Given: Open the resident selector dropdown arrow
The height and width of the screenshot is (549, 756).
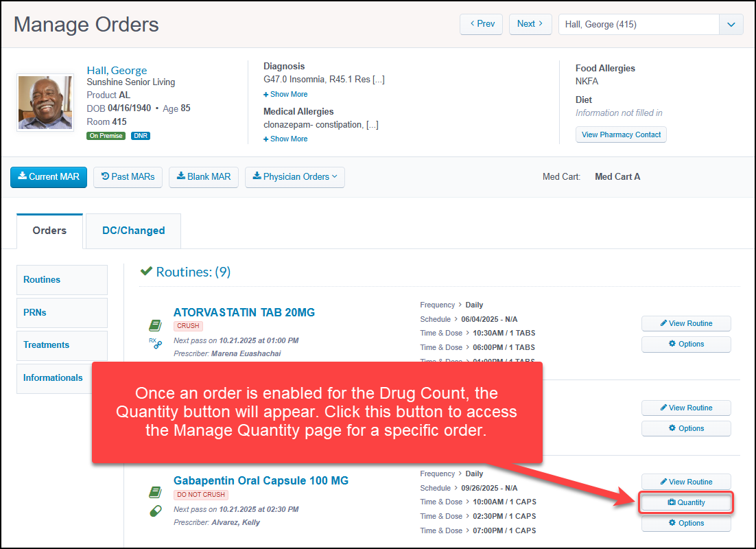Looking at the screenshot, I should (731, 25).
